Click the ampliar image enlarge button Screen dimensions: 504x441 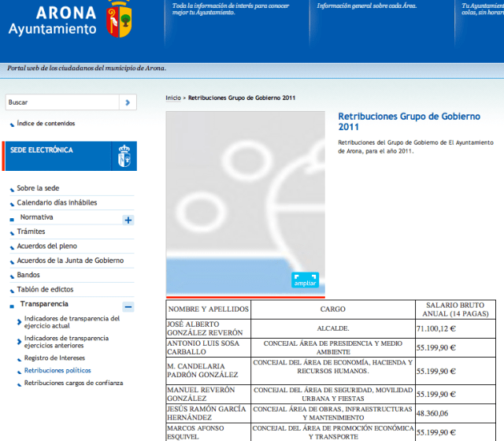(x=305, y=280)
